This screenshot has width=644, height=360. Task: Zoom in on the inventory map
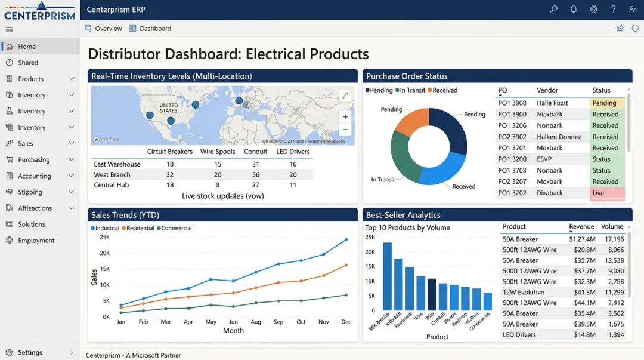click(x=345, y=117)
